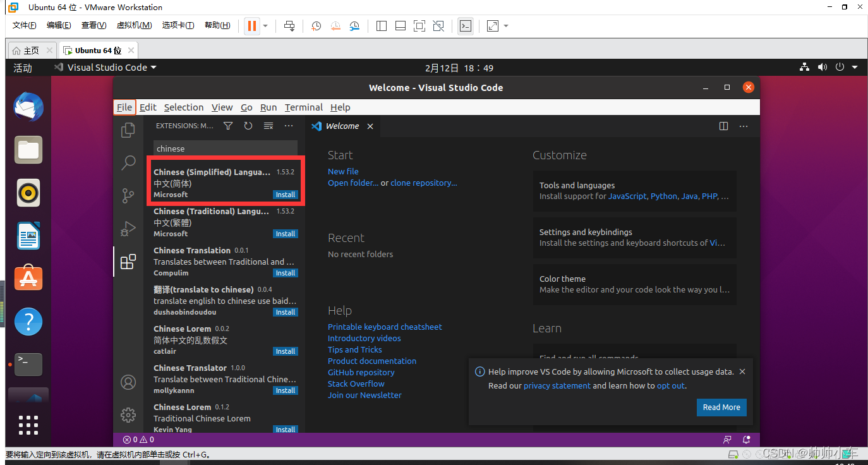
Task: Launch Thunderbird from the Ubuntu dock
Action: 28,107
